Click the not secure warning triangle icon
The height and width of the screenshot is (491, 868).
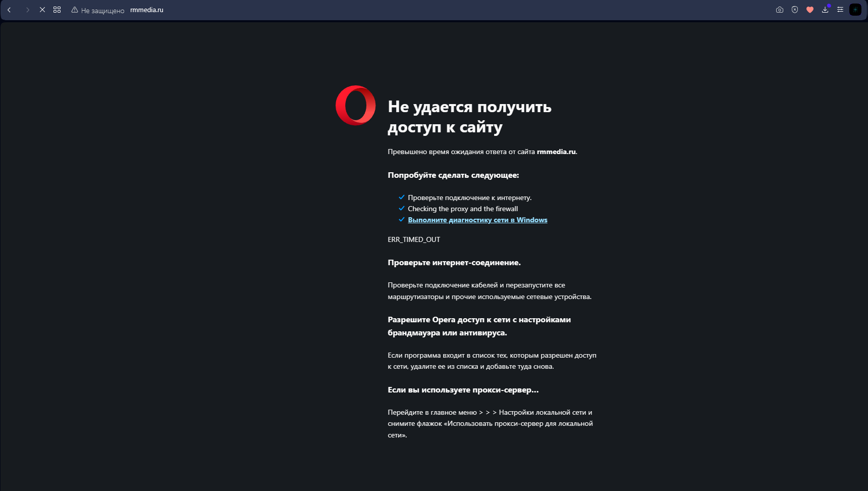point(75,10)
